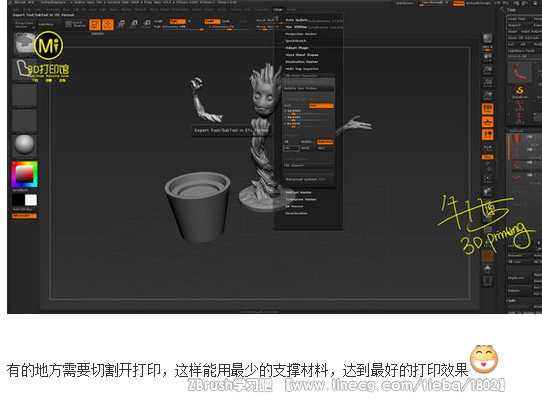Expand Transpose Master section
The image size is (542, 402).
tap(301, 199)
